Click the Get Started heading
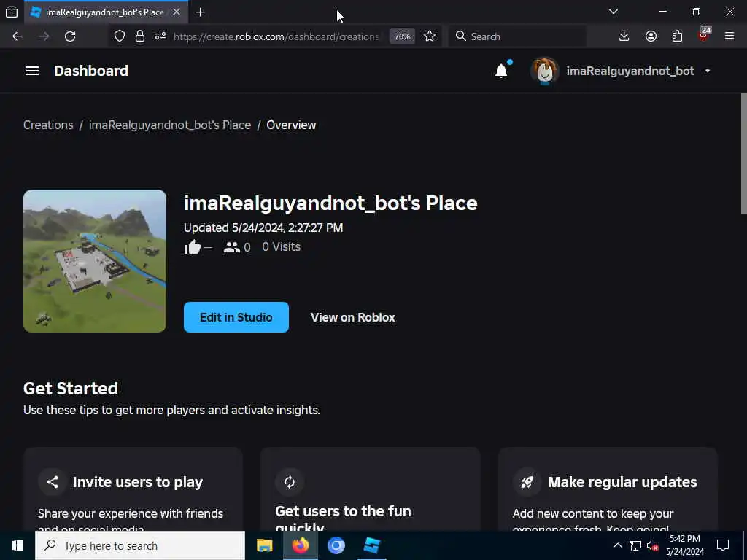This screenshot has width=747, height=560. tap(71, 388)
